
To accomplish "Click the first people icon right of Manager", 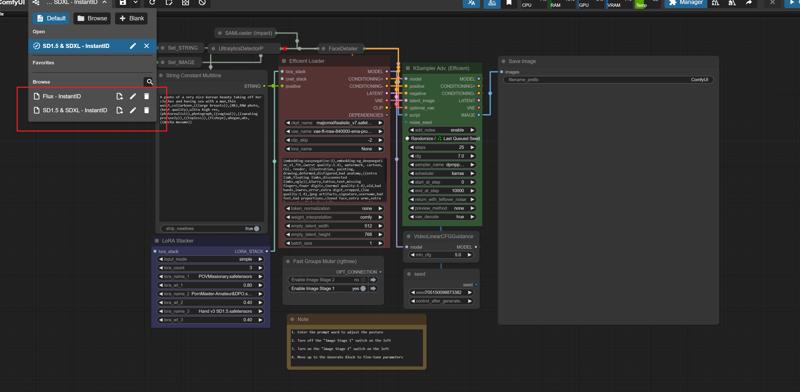I will pos(716,3).
